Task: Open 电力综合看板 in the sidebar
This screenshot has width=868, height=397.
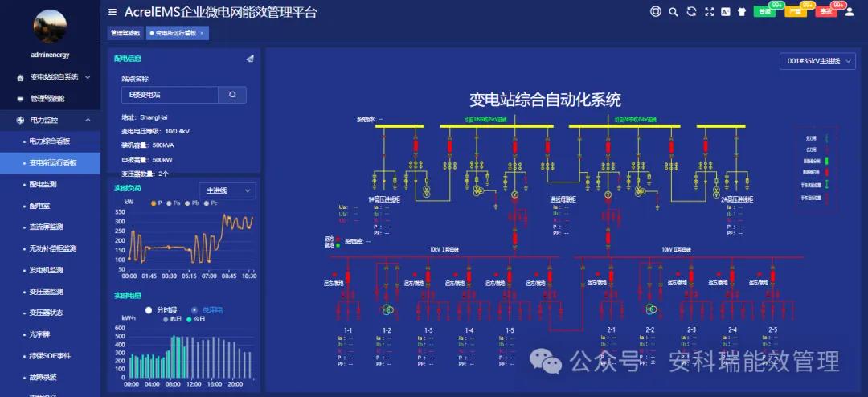Action: pyautogui.click(x=50, y=141)
